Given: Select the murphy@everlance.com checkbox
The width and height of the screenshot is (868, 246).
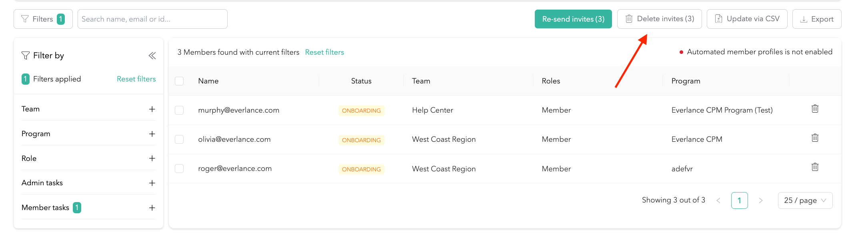Looking at the screenshot, I should click(x=179, y=110).
